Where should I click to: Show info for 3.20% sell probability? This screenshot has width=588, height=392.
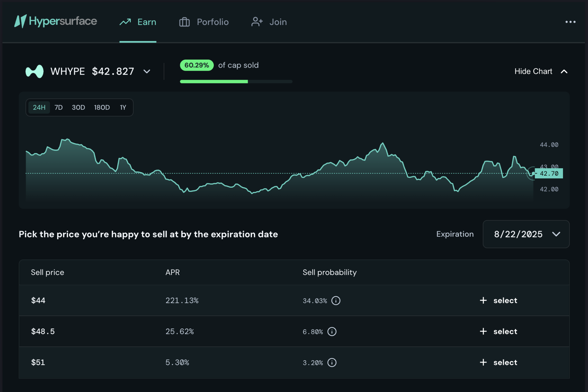[x=332, y=362]
